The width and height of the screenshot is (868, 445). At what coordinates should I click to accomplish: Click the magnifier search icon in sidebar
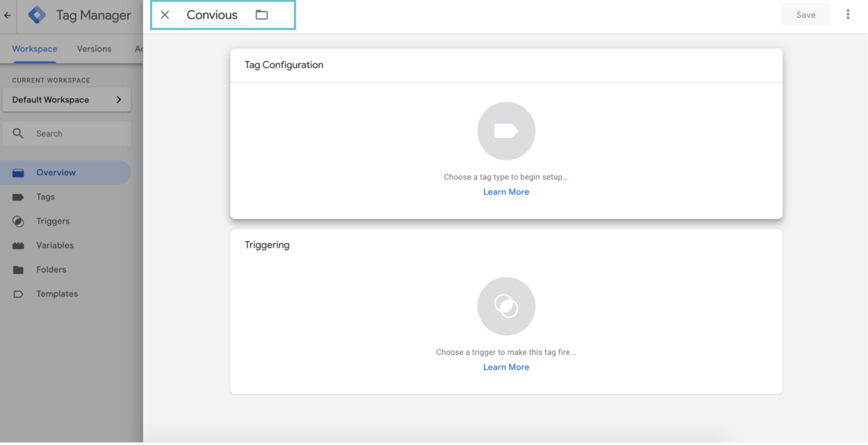(18, 133)
